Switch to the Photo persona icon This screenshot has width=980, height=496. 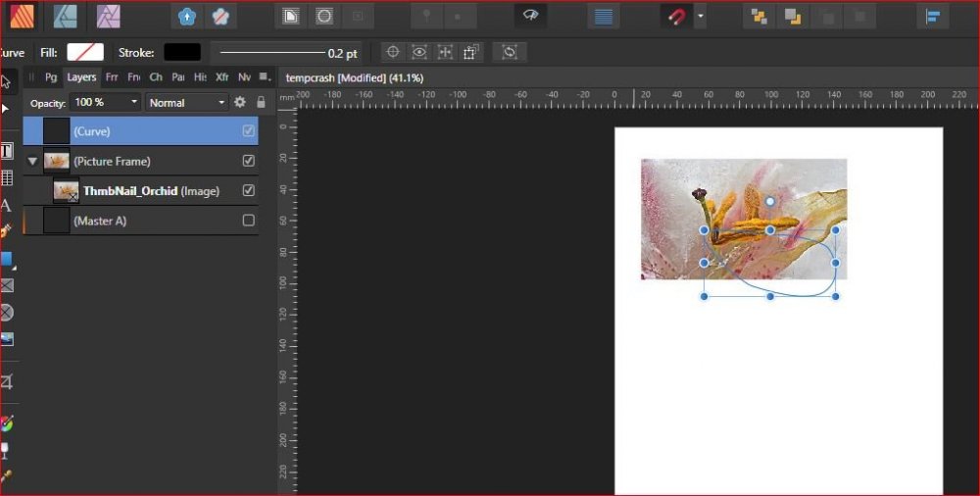coord(108,17)
